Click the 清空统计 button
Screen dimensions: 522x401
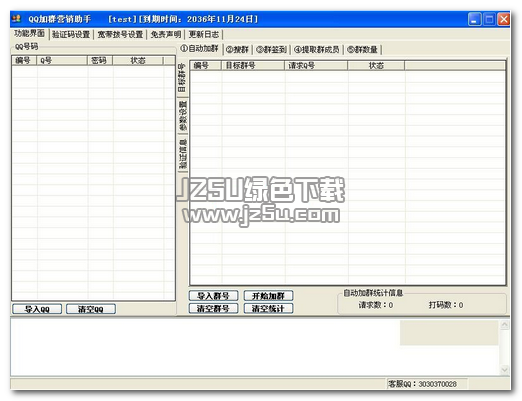pos(268,308)
